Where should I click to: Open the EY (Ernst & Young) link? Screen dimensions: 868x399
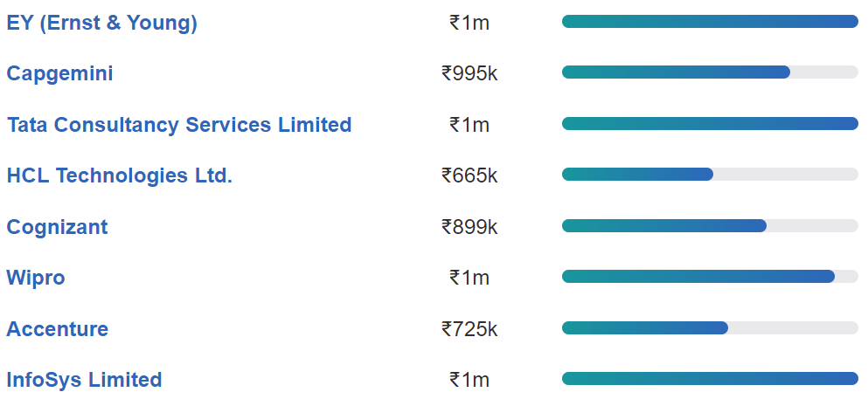(102, 24)
